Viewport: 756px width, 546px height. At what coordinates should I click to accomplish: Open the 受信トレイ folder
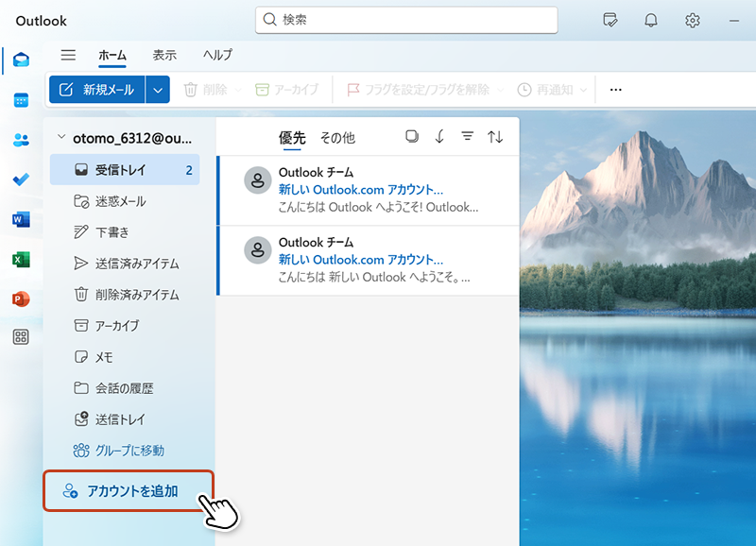[x=125, y=170]
